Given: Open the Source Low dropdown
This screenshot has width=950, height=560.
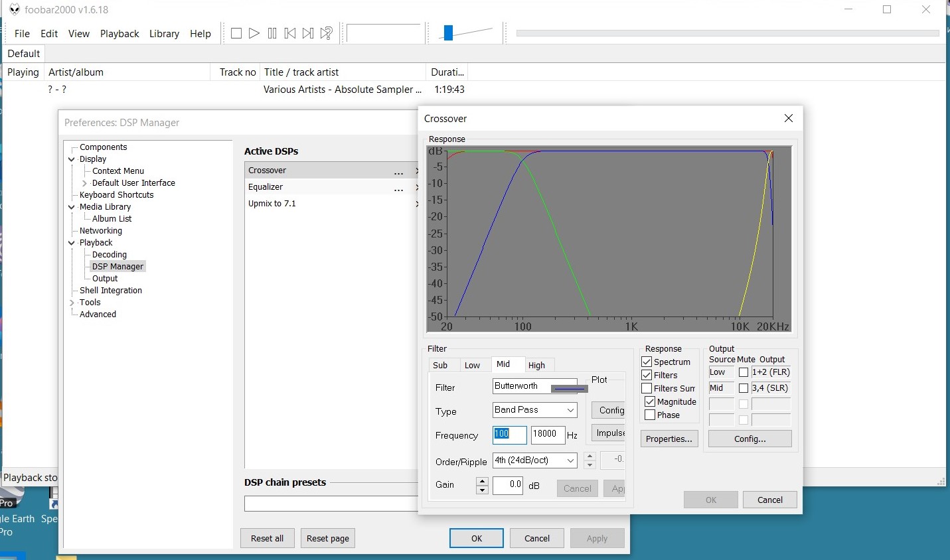Looking at the screenshot, I should click(x=721, y=372).
